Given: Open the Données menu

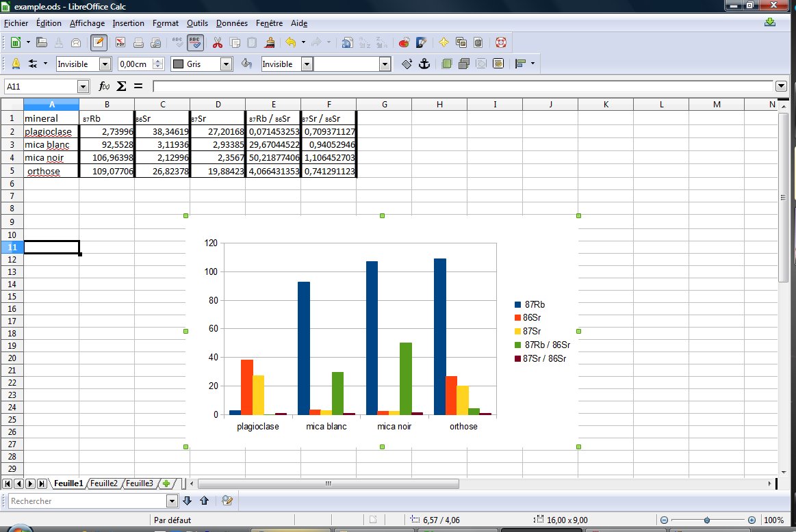Looking at the screenshot, I should pos(232,23).
